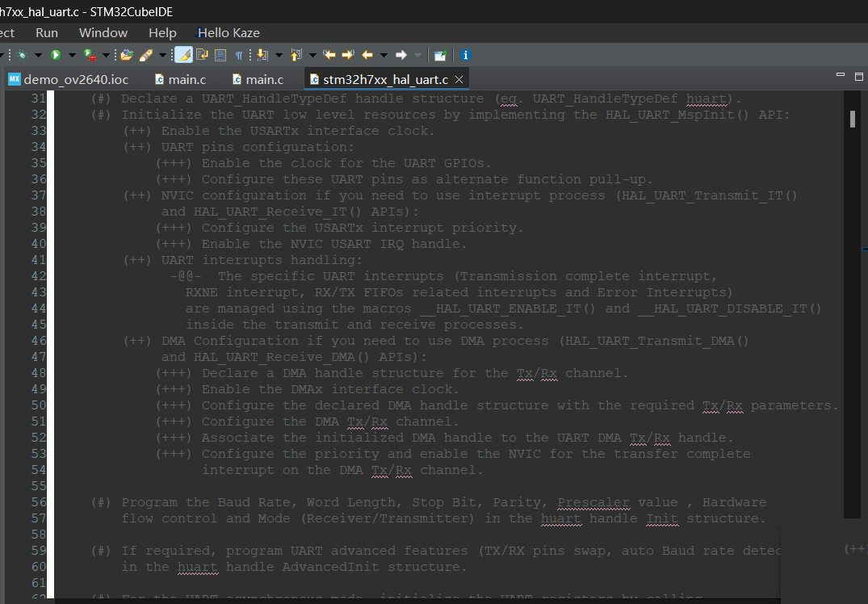Open the back-navigation history dropdown

tap(383, 55)
